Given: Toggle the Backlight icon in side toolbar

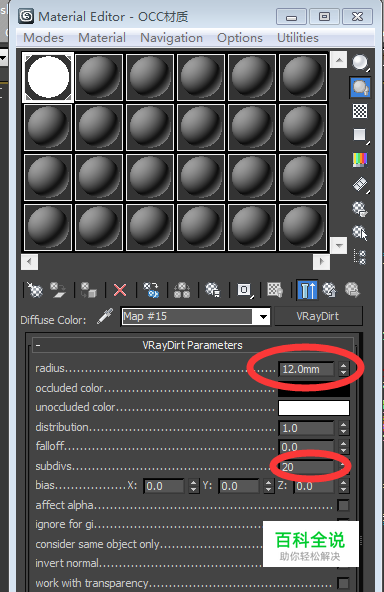Looking at the screenshot, I should click(x=360, y=87).
